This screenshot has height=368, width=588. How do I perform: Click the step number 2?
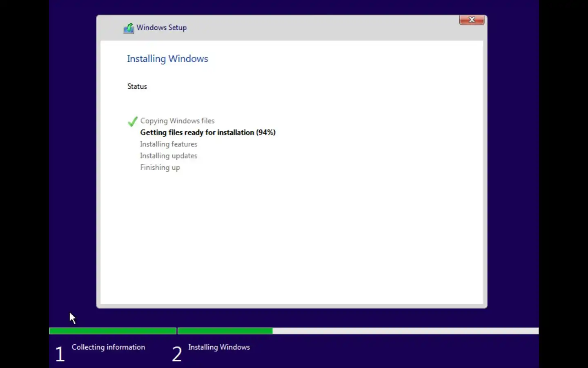177,354
